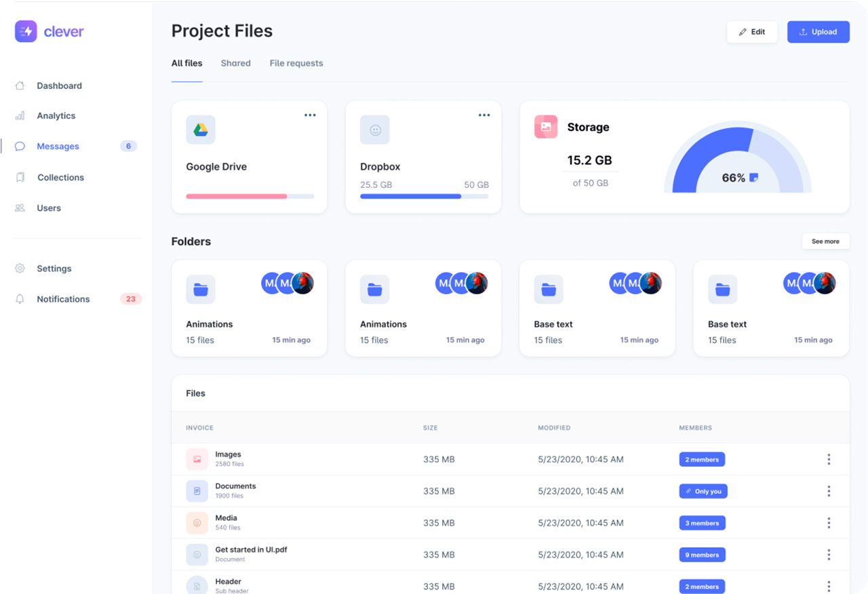The image size is (868, 594).
Task: Click the Settings gear icon
Action: coord(20,269)
